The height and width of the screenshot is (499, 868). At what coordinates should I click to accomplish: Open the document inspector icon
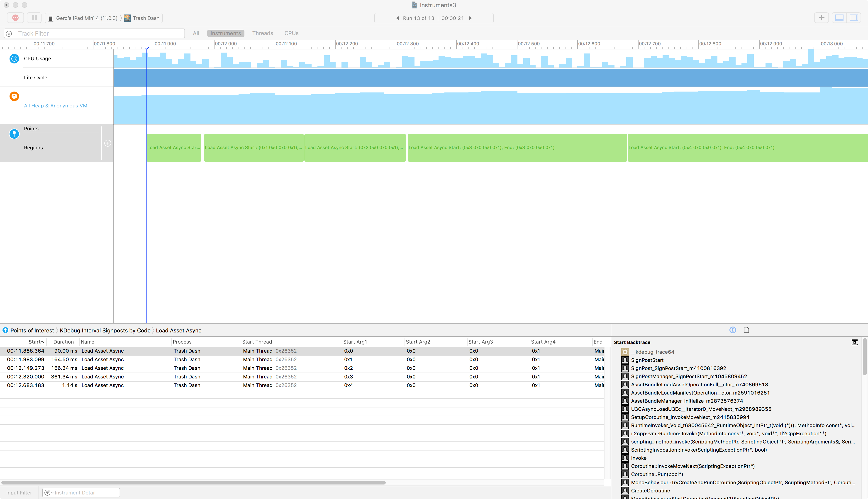(x=746, y=330)
